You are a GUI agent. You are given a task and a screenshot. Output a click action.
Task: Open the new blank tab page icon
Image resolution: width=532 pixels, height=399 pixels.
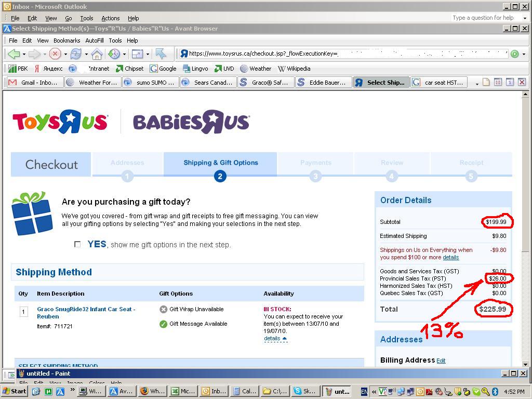pyautogui.click(x=486, y=82)
